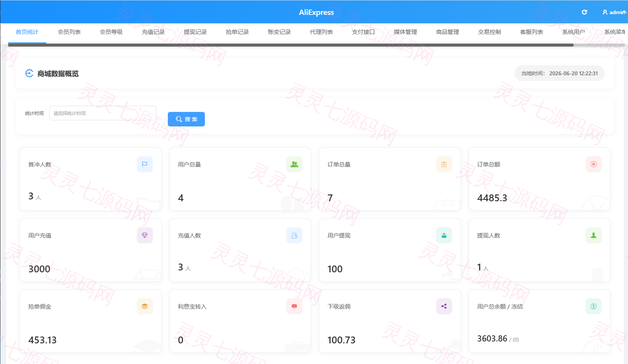Open the 会员列表 tab
The image size is (628, 364).
click(x=69, y=32)
